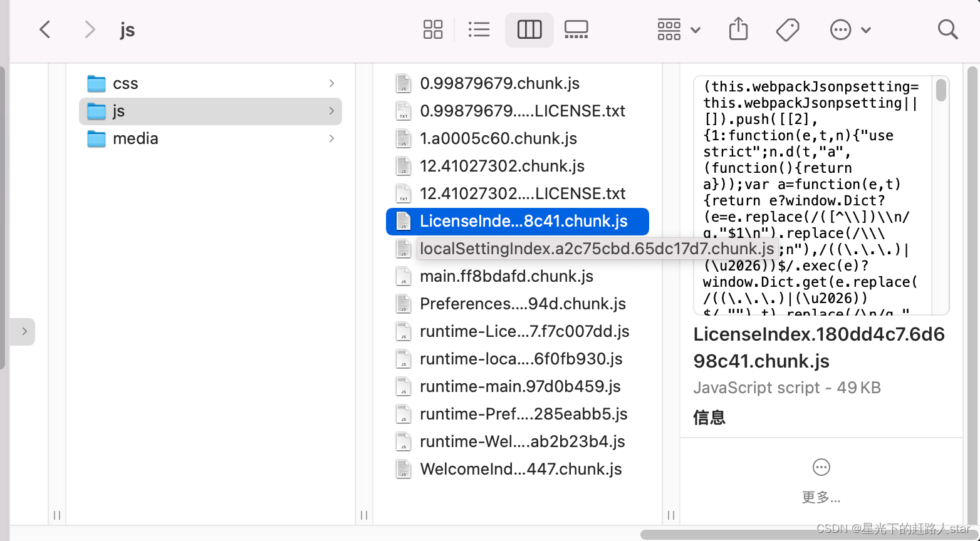Switch to list view
The height and width of the screenshot is (541, 980).
479,29
